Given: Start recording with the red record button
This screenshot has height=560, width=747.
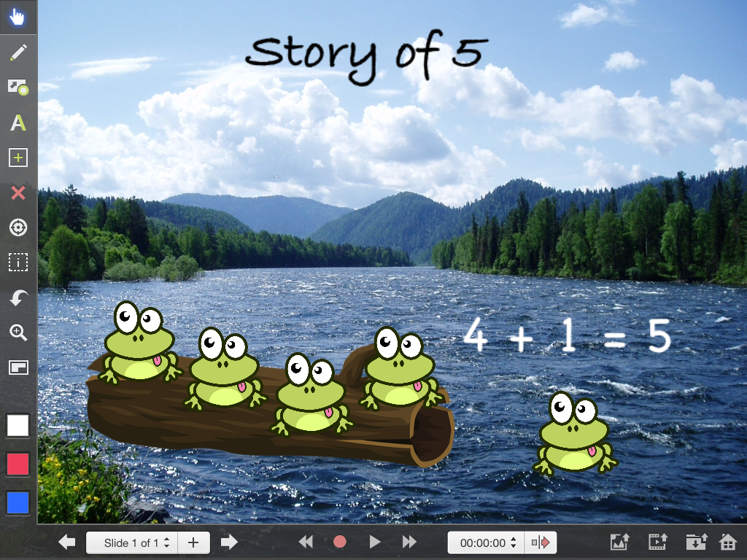Looking at the screenshot, I should 339,542.
